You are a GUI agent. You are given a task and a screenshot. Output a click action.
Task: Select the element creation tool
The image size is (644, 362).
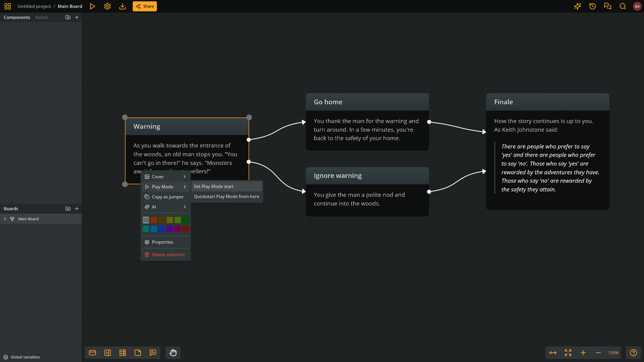pos(93,353)
